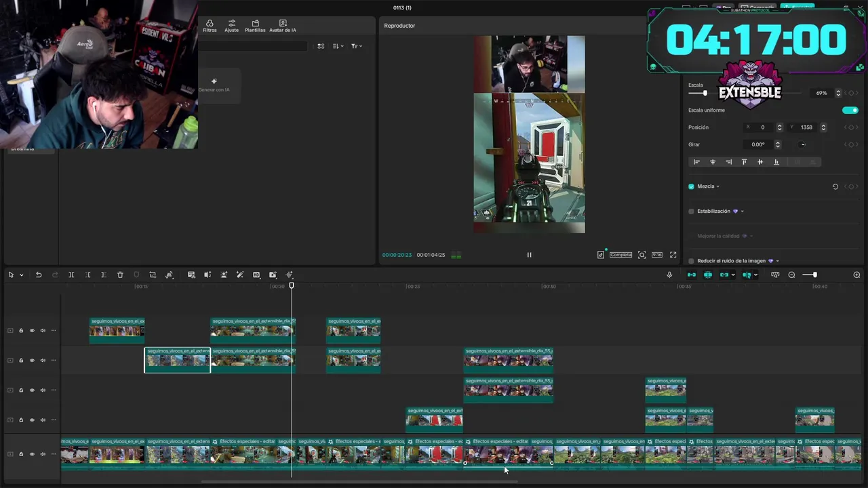Delete left portion of clip at playhead
The height and width of the screenshot is (488, 868).
click(87, 274)
